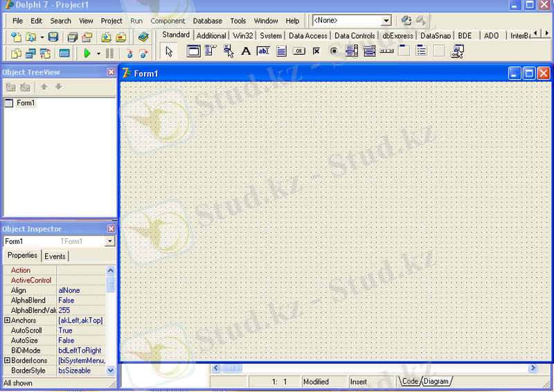Screen dimensions: 554x392
Task: Select the RadioGroup component icon
Action: click(x=422, y=51)
